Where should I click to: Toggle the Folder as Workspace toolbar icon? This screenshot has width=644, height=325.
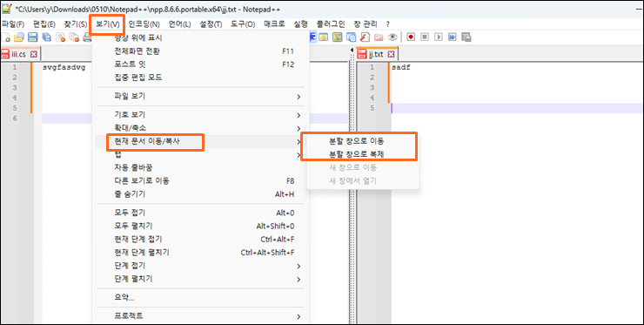[379, 37]
